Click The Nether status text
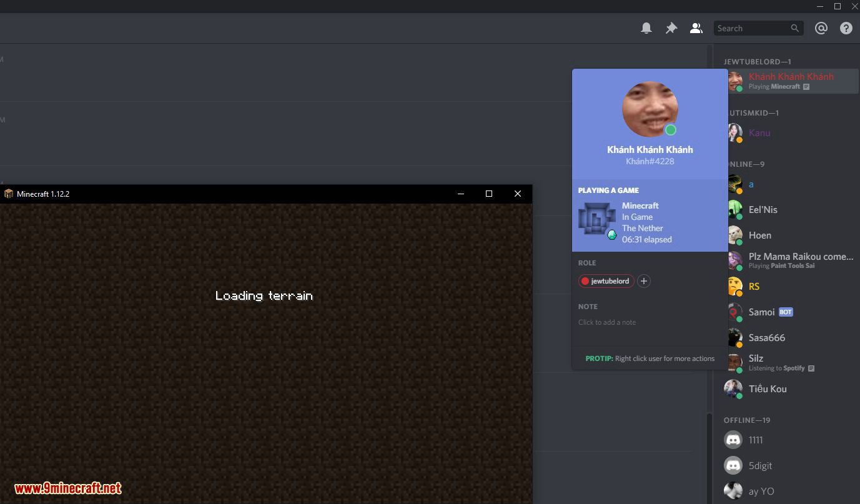 coord(643,228)
